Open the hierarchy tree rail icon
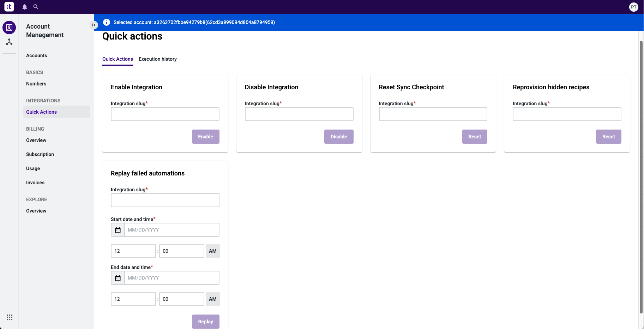 [9, 42]
